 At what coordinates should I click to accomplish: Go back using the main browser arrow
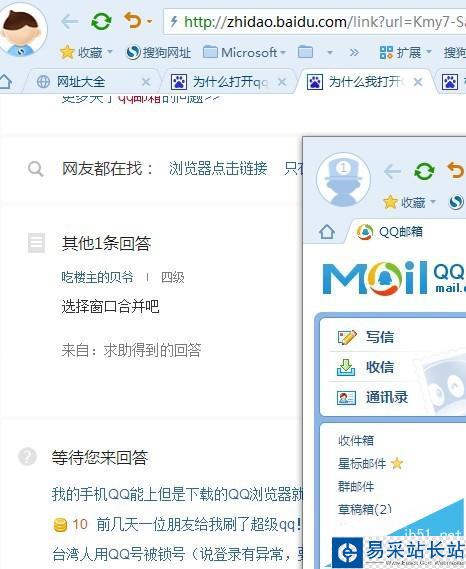70,22
